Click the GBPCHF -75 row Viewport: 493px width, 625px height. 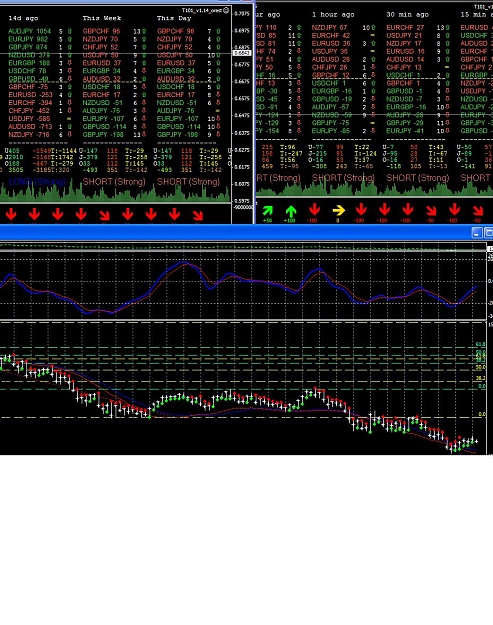click(40, 87)
